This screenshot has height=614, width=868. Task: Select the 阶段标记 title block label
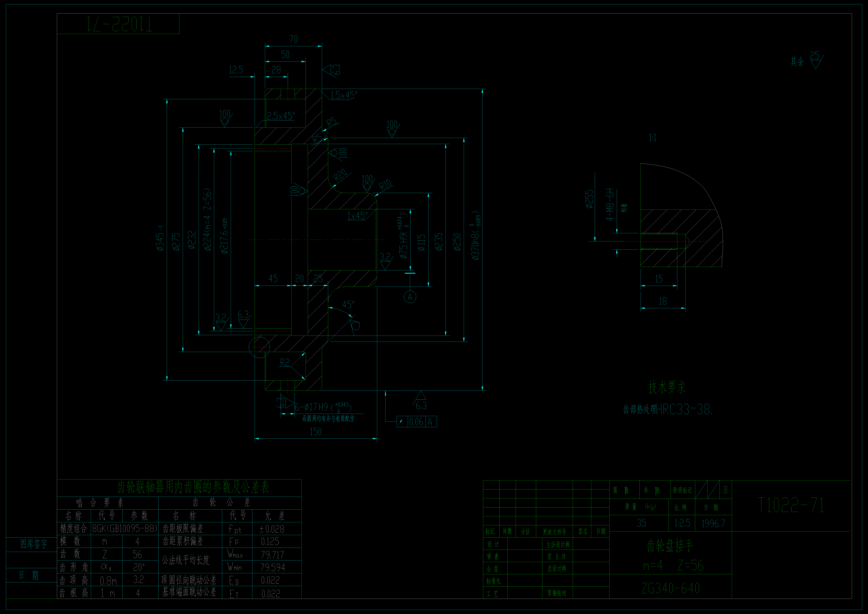pyautogui.click(x=682, y=490)
